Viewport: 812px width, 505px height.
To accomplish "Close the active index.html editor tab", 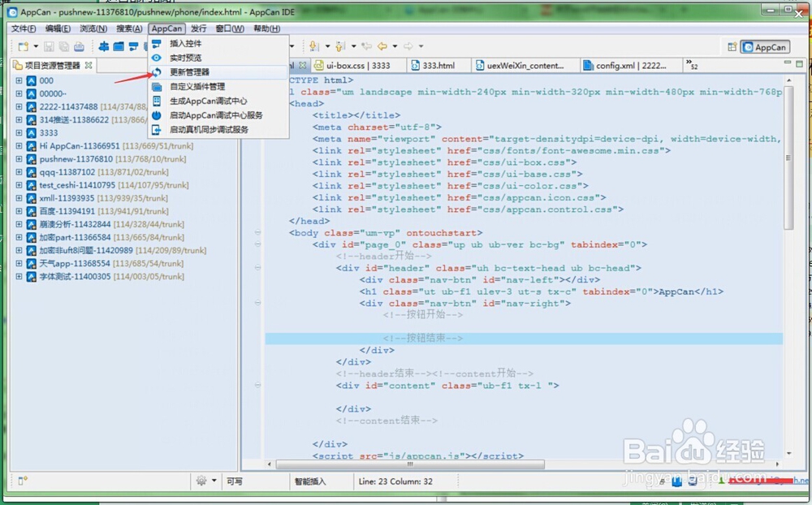I will [x=302, y=65].
